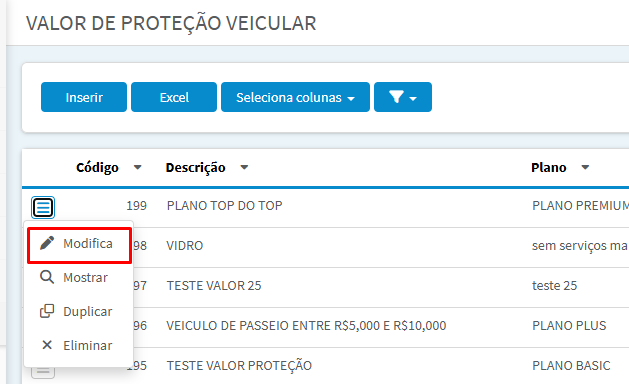
Task: Click the copy icon next to Duplicar
Action: pyautogui.click(x=47, y=311)
